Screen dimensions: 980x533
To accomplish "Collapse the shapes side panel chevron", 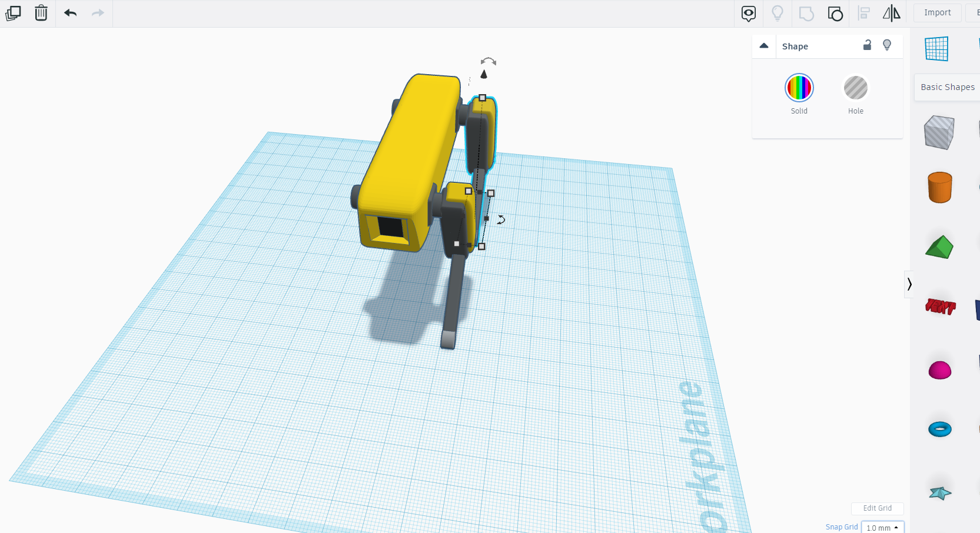I will pos(909,284).
